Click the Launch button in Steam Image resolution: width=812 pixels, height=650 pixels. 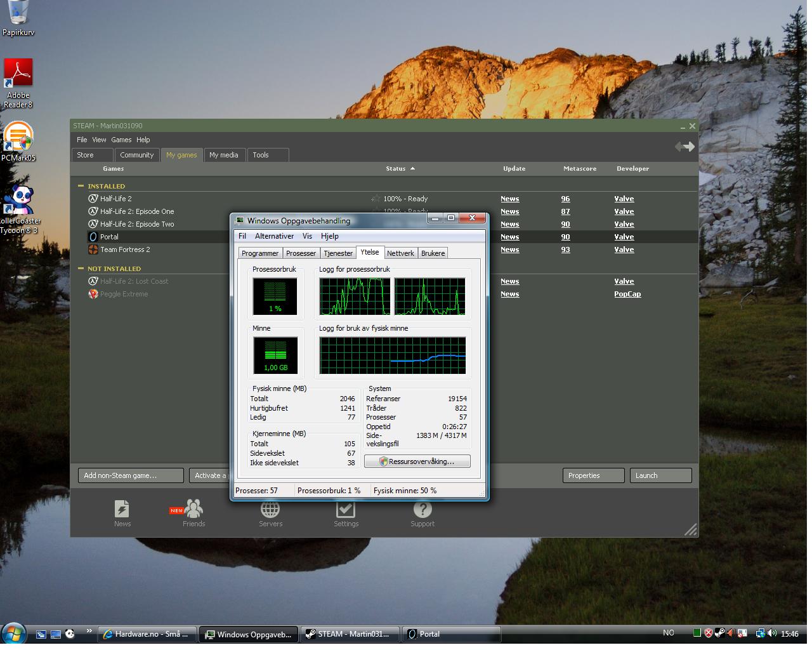(x=660, y=475)
